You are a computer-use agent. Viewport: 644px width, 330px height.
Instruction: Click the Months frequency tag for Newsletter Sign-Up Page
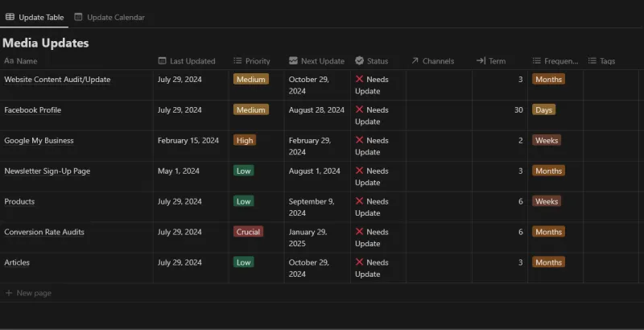point(548,171)
